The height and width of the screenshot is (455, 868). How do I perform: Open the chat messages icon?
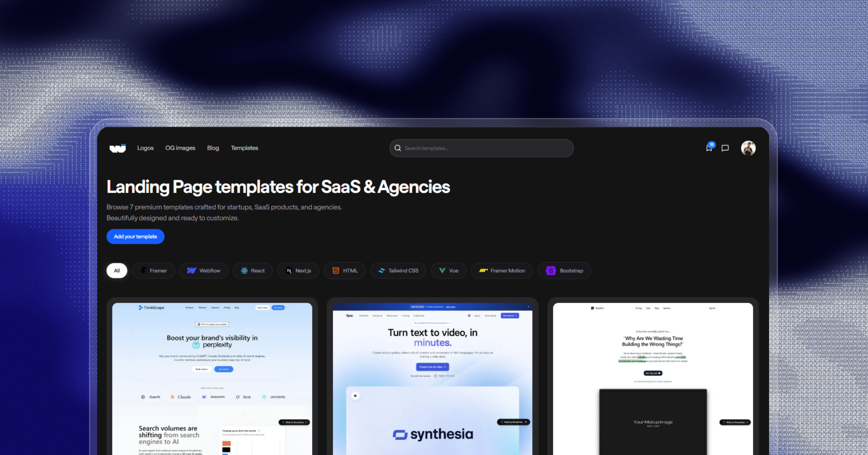coord(725,148)
